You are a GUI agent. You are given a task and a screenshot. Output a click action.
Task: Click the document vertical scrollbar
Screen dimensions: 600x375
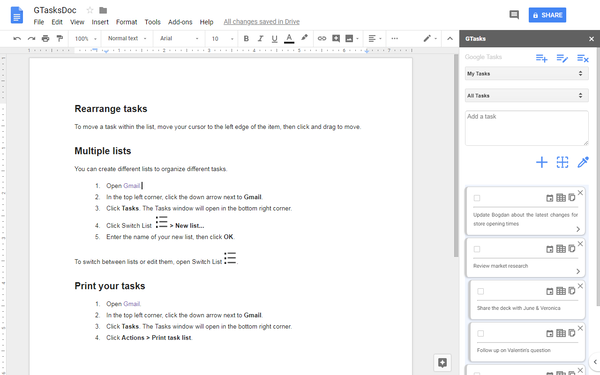[456, 155]
